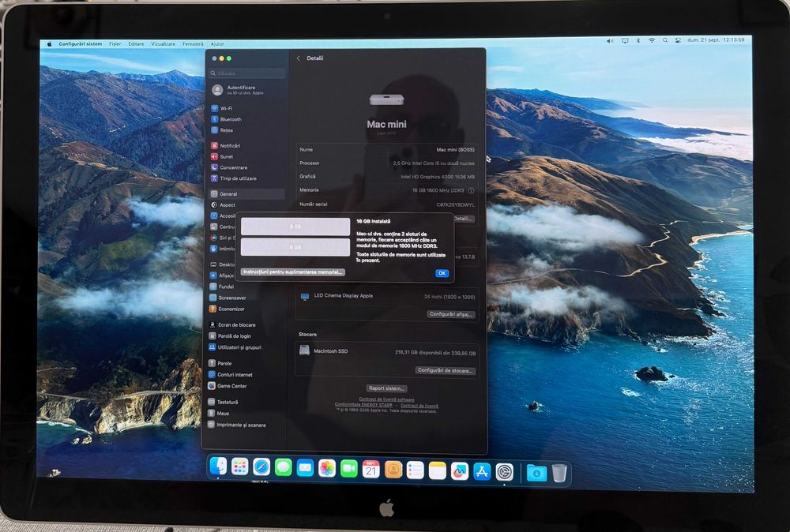This screenshot has width=790, height=532.
Task: Open the Editare menu
Action: click(136, 43)
